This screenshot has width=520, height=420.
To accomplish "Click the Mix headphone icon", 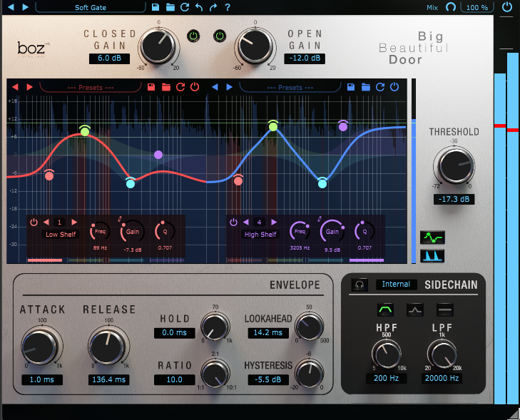I will (450, 7).
